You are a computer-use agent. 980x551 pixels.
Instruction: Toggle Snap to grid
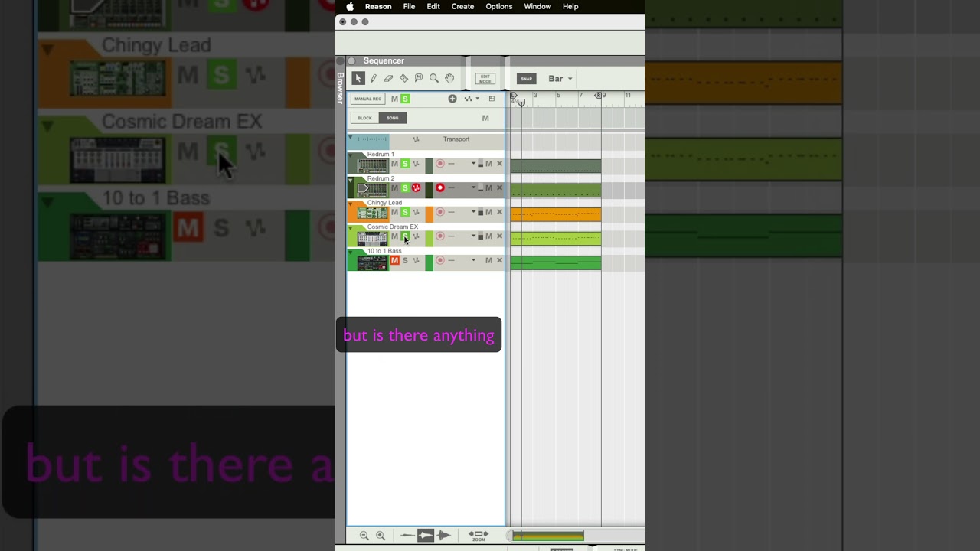click(526, 78)
